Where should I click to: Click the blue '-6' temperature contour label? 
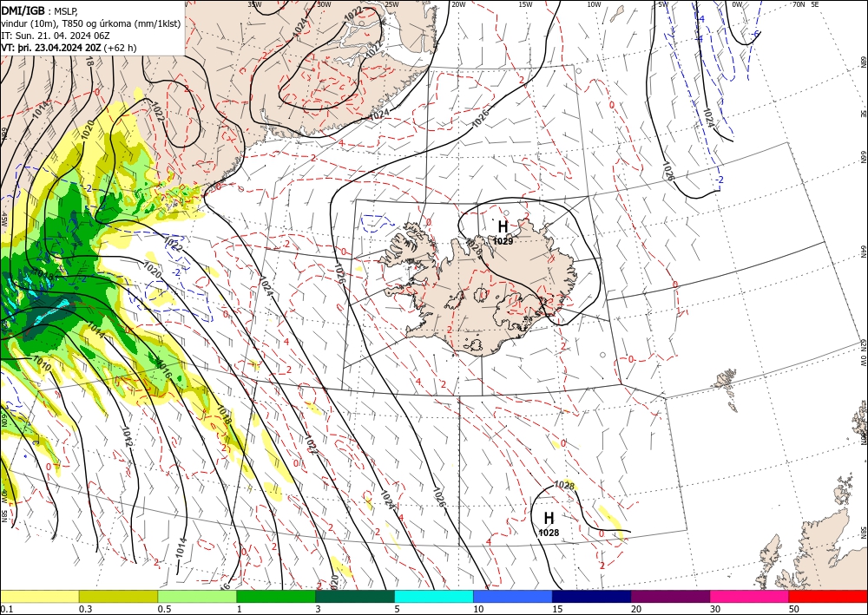coord(755,33)
